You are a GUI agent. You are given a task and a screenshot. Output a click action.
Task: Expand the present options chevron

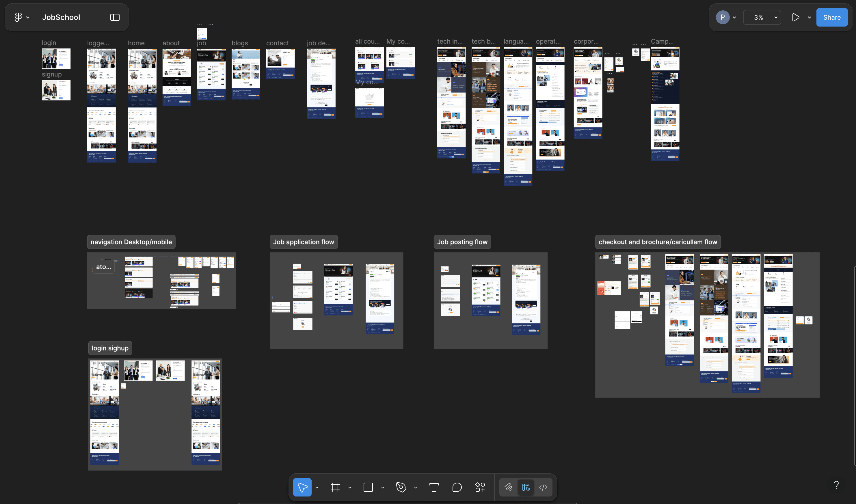click(810, 18)
